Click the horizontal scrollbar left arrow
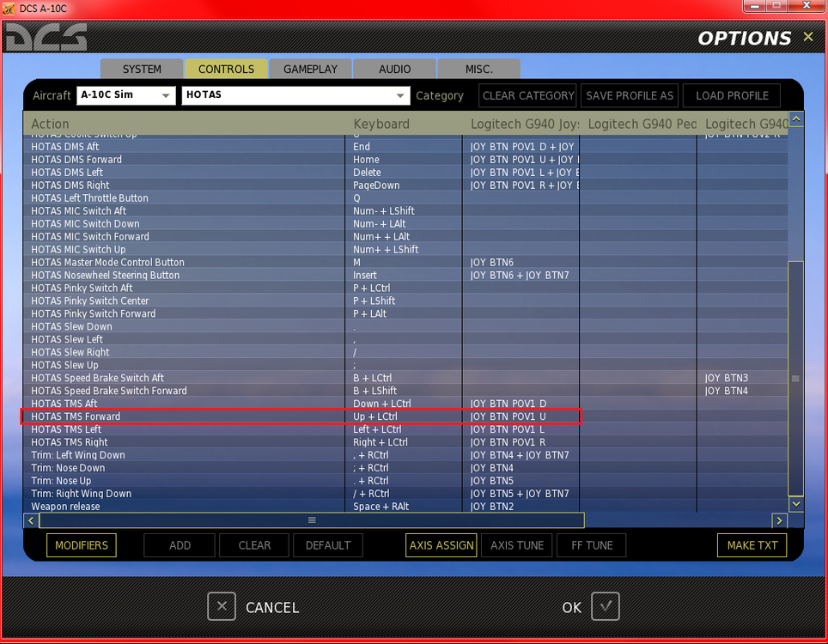The height and width of the screenshot is (644, 828). (31, 521)
